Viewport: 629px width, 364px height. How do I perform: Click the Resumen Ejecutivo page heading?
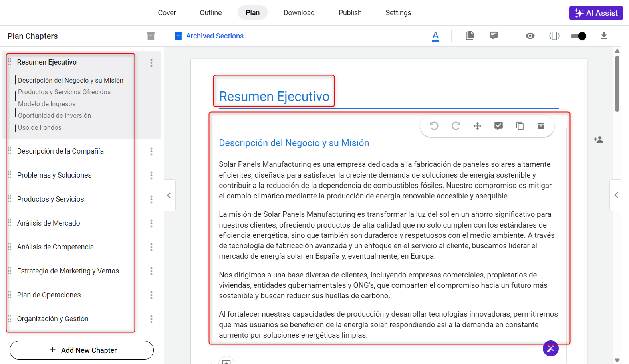coord(274,97)
